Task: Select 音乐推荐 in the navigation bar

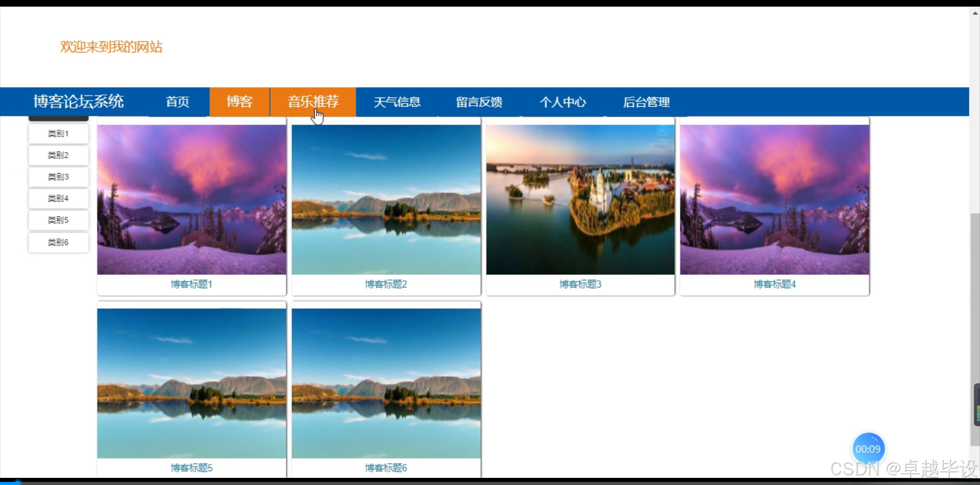Action: [312, 102]
